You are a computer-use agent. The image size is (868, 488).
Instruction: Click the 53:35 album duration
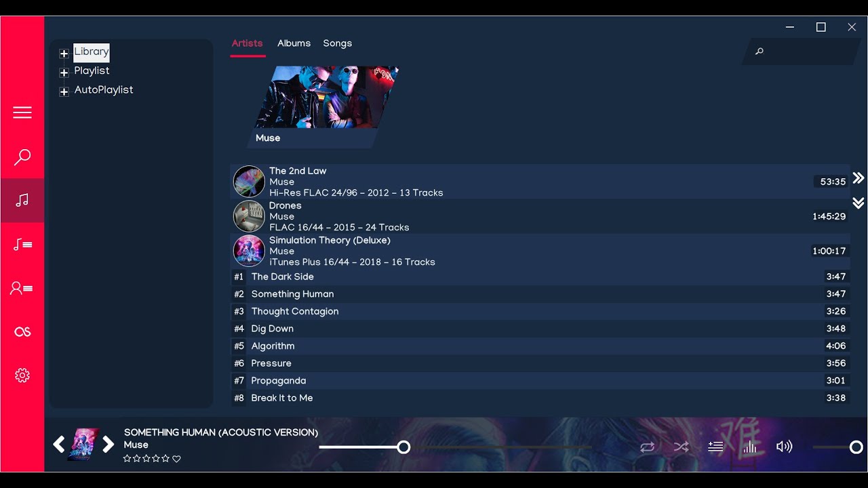tap(833, 182)
